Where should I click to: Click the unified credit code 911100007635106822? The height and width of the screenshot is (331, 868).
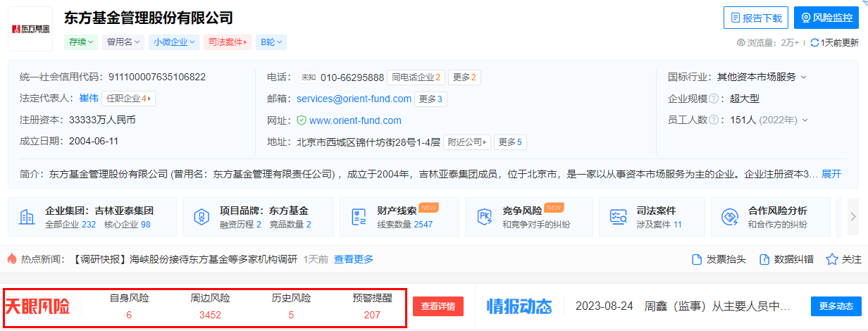156,77
